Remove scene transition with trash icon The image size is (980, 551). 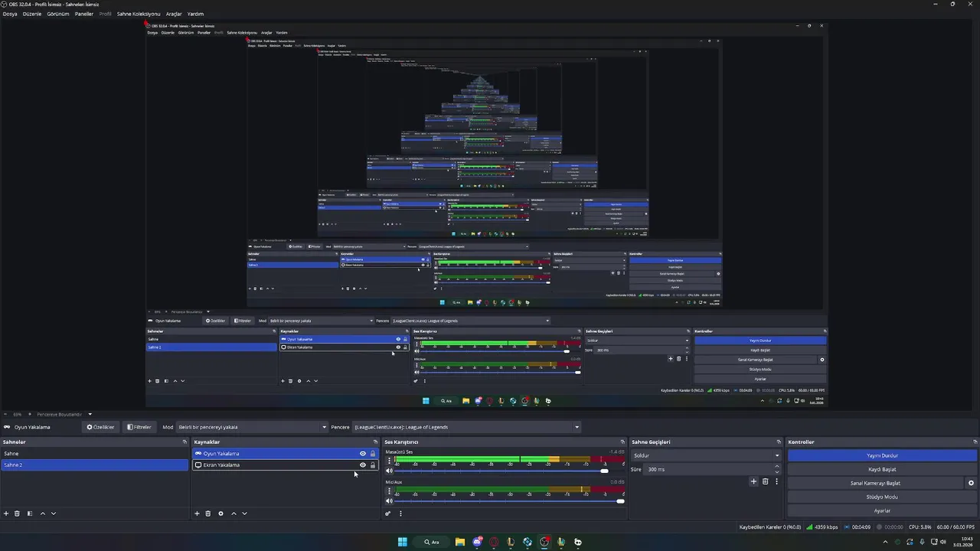(765, 481)
